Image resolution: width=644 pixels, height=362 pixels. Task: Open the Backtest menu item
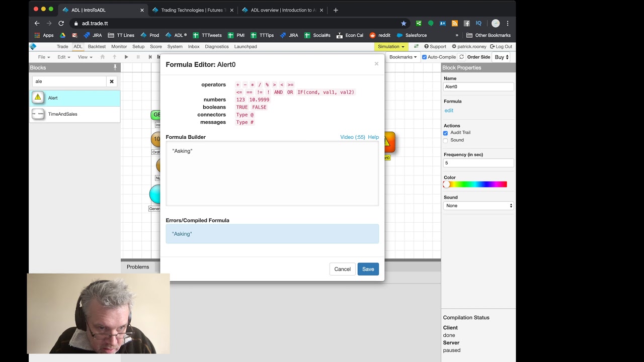point(97,47)
